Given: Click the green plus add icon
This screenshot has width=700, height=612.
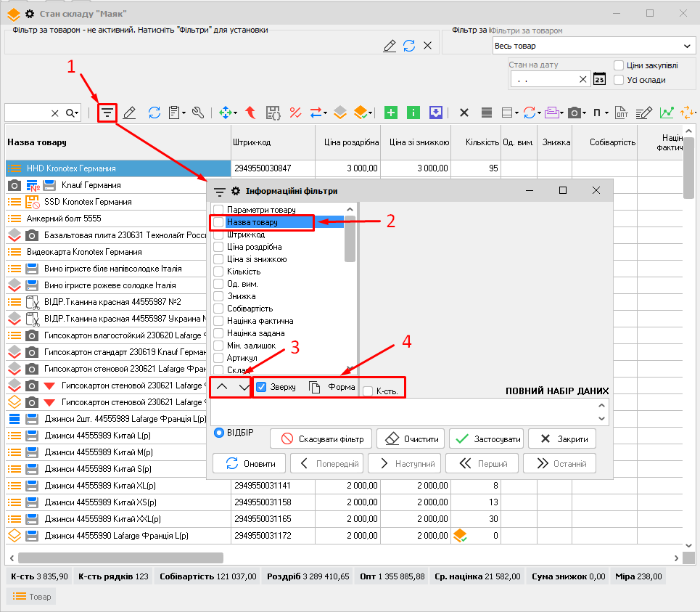Looking at the screenshot, I should click(391, 113).
